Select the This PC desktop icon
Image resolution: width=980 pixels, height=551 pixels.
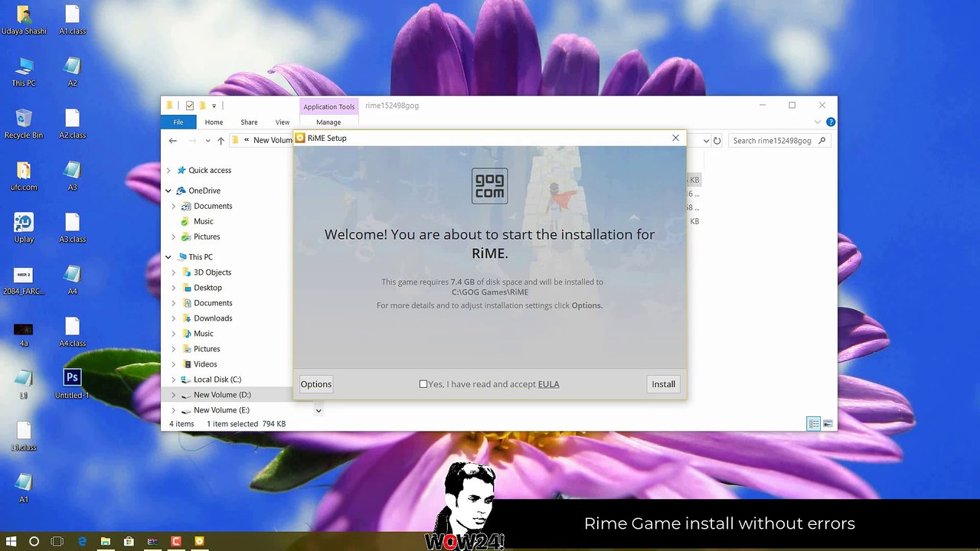pos(24,72)
